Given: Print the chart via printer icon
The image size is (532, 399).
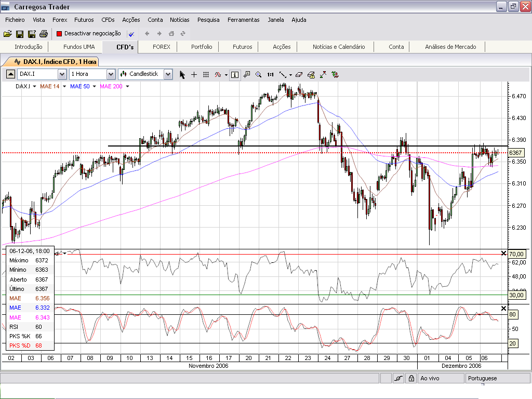Looking at the screenshot, I should click(x=44, y=33).
